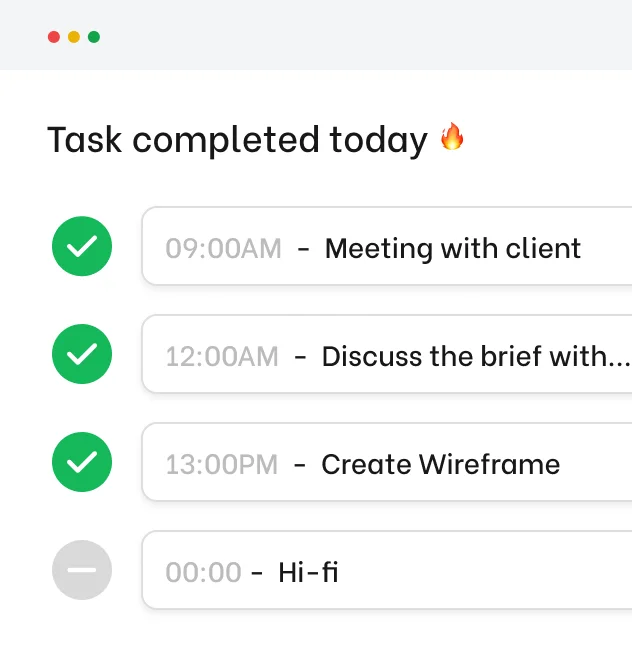
Task: Open the Create Wireframe task title
Action: point(440,464)
